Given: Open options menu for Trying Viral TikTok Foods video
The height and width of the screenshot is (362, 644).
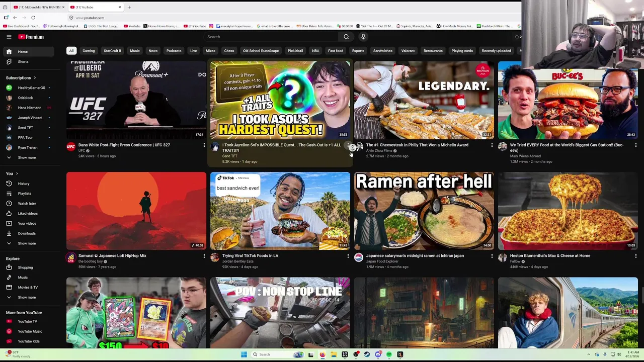Looking at the screenshot, I should (348, 256).
